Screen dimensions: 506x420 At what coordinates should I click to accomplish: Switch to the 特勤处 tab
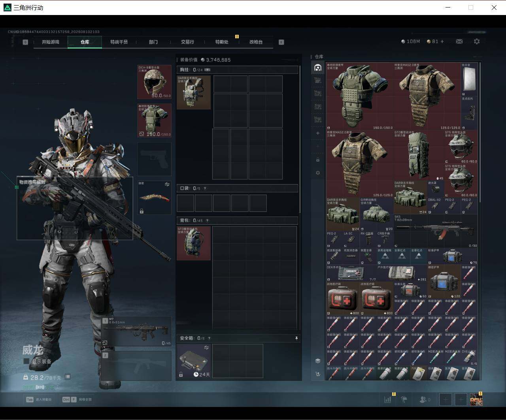(222, 42)
